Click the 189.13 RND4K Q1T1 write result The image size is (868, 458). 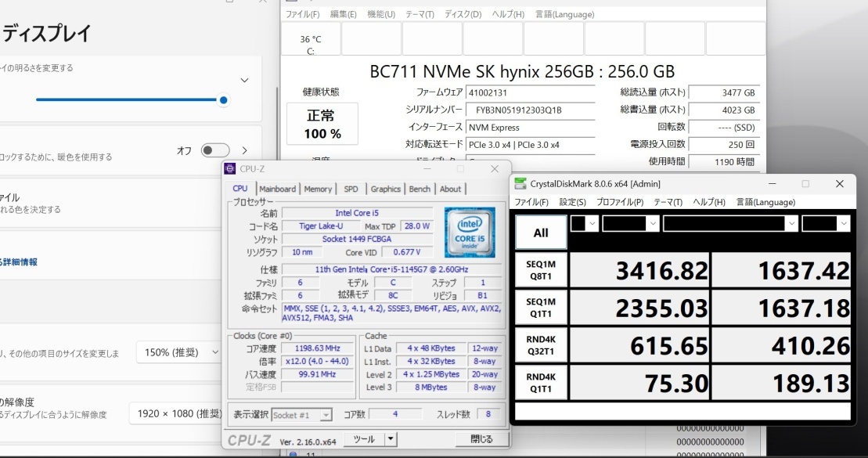pos(781,384)
